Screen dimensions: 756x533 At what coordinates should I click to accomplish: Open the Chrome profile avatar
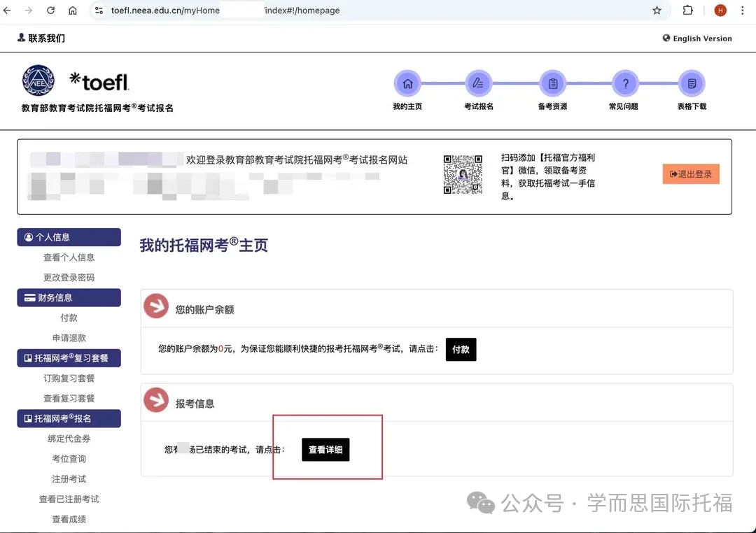[720, 10]
